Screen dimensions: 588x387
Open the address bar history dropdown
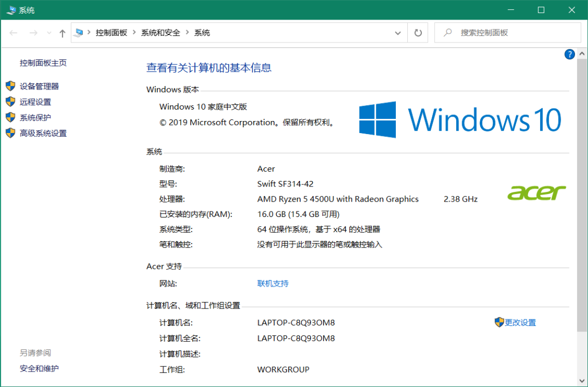click(398, 33)
